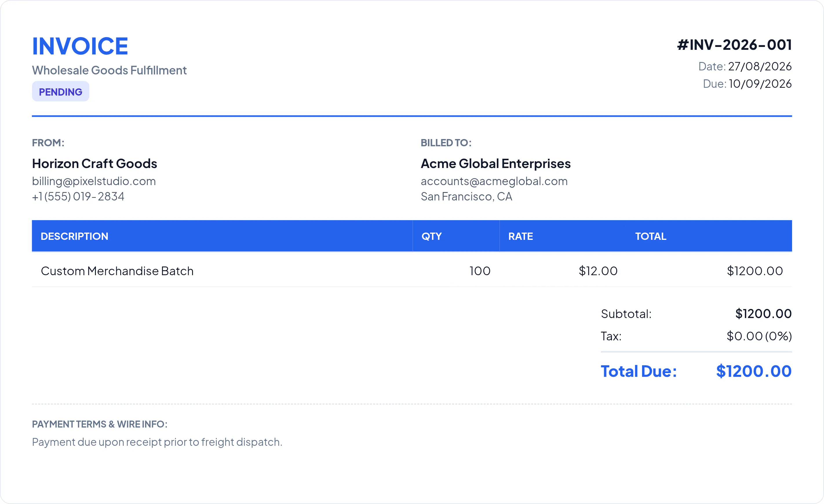Click the Subtotal: label
824x504 pixels.
pyautogui.click(x=626, y=314)
